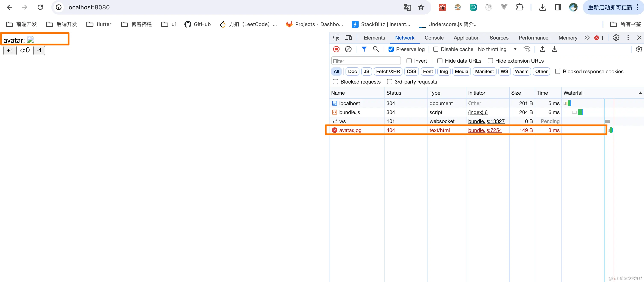644x282 pixels.
Task: Check Hide data URLs option
Action: 440,61
